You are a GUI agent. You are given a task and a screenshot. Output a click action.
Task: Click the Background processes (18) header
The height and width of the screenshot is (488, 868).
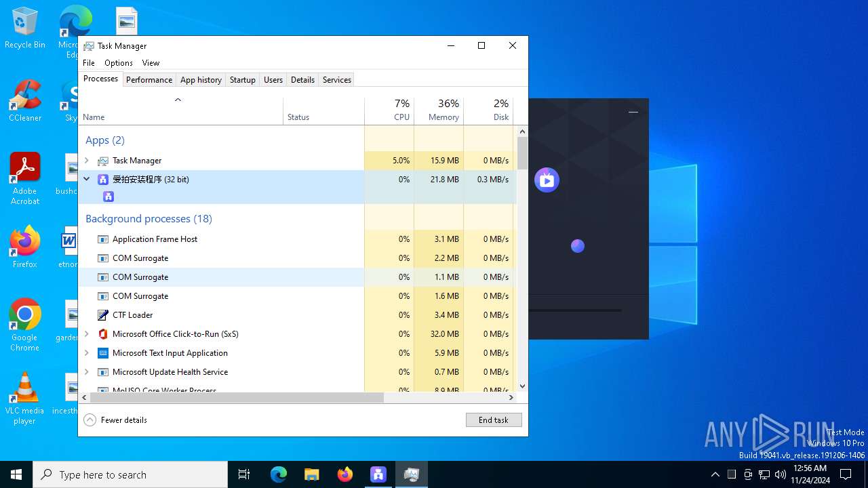(x=149, y=219)
